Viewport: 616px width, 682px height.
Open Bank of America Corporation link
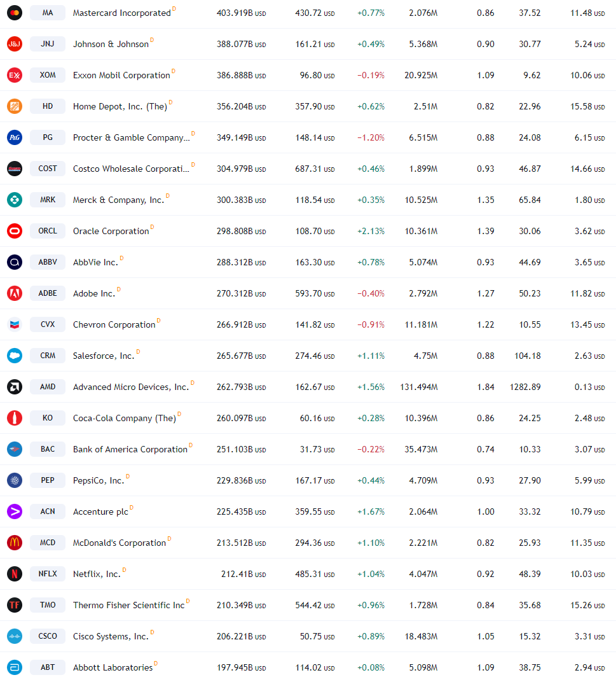(x=130, y=449)
